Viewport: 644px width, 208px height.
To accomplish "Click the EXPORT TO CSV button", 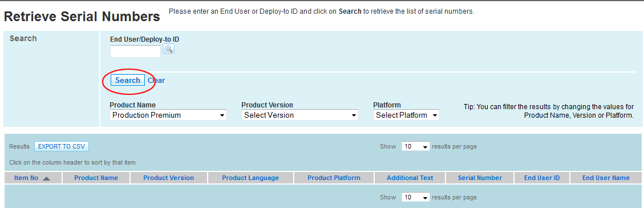I will pyautogui.click(x=62, y=146).
